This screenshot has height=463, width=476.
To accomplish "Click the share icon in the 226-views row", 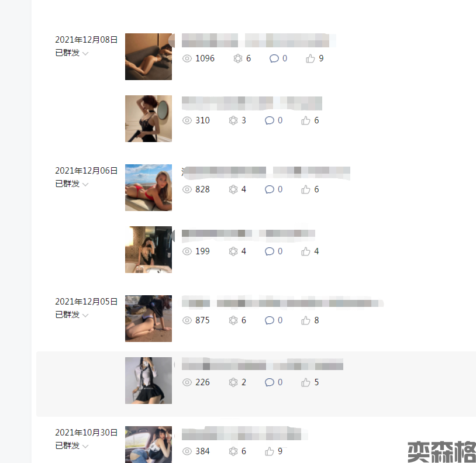I will pos(233,382).
